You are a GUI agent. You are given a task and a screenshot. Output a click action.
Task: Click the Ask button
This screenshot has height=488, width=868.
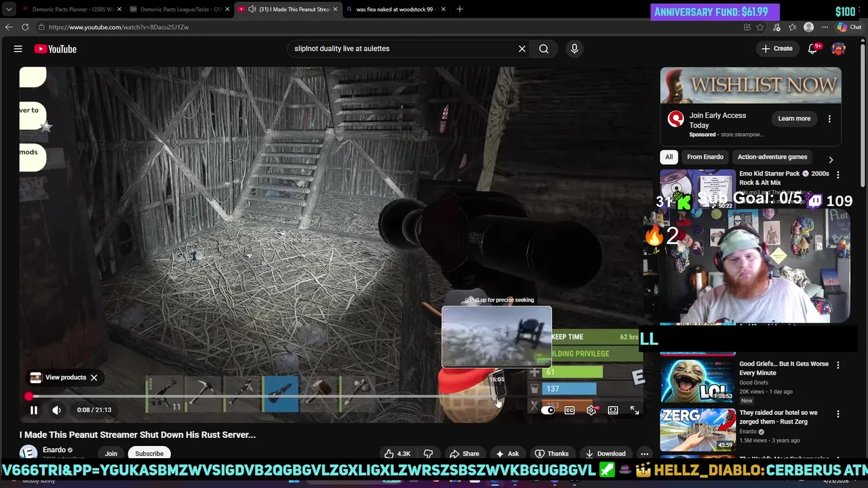click(507, 453)
